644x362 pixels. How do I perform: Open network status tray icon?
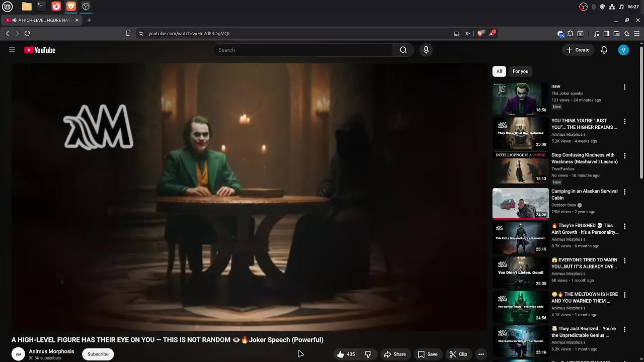612,7
